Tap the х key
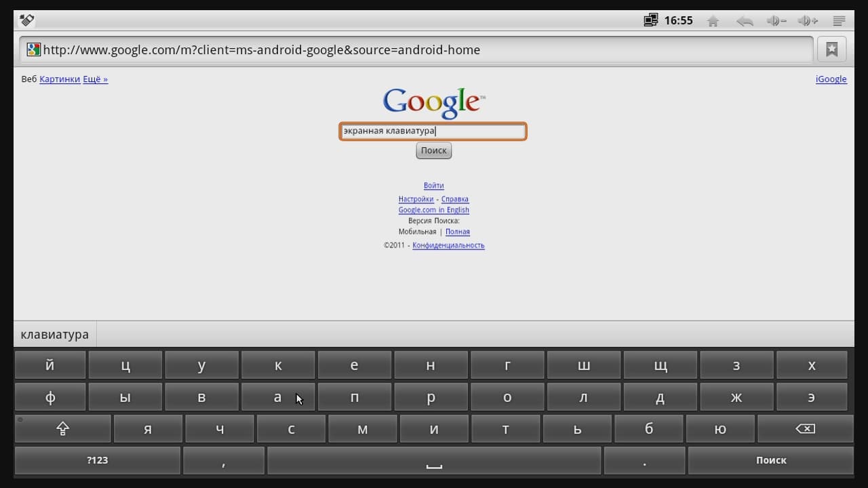 (x=812, y=365)
